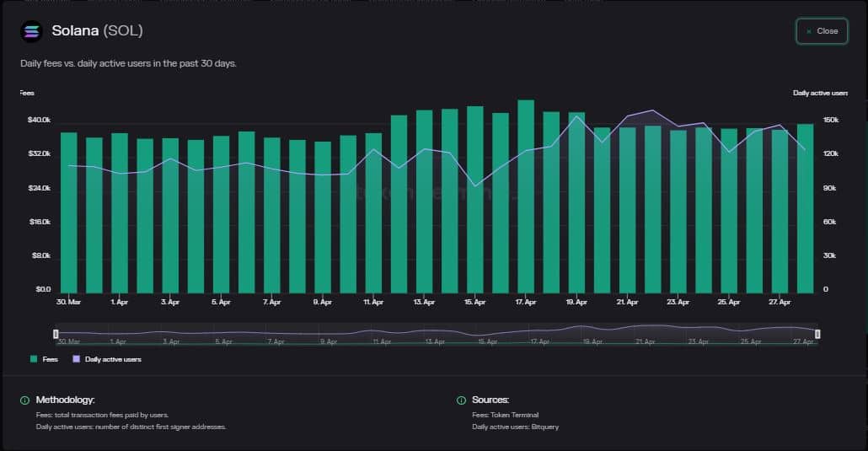Click 15. Apr in the range navigator

pyautogui.click(x=486, y=342)
